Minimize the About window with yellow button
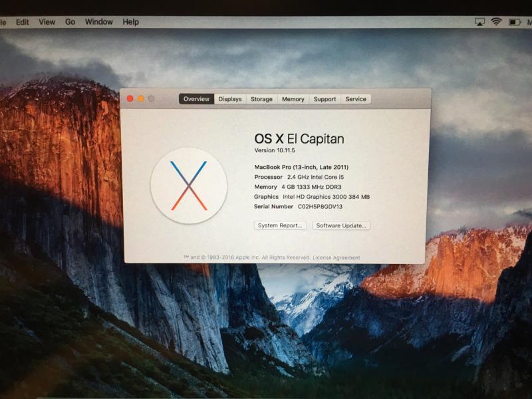The width and height of the screenshot is (532, 399). tap(141, 98)
